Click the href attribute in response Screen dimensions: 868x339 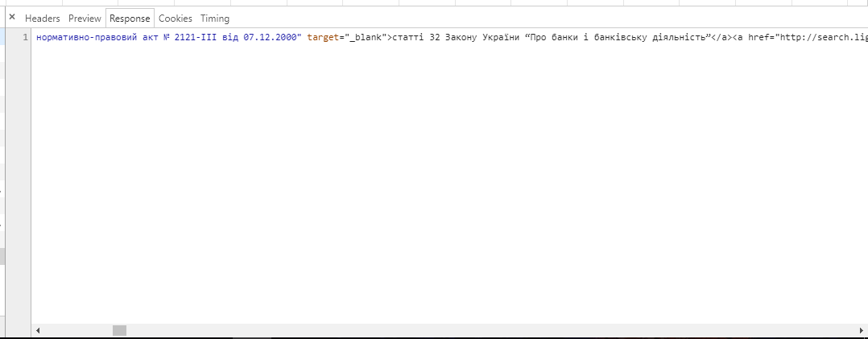pyautogui.click(x=758, y=38)
